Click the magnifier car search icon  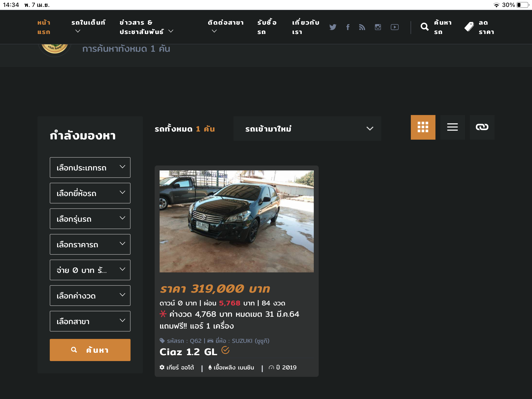[x=425, y=27]
